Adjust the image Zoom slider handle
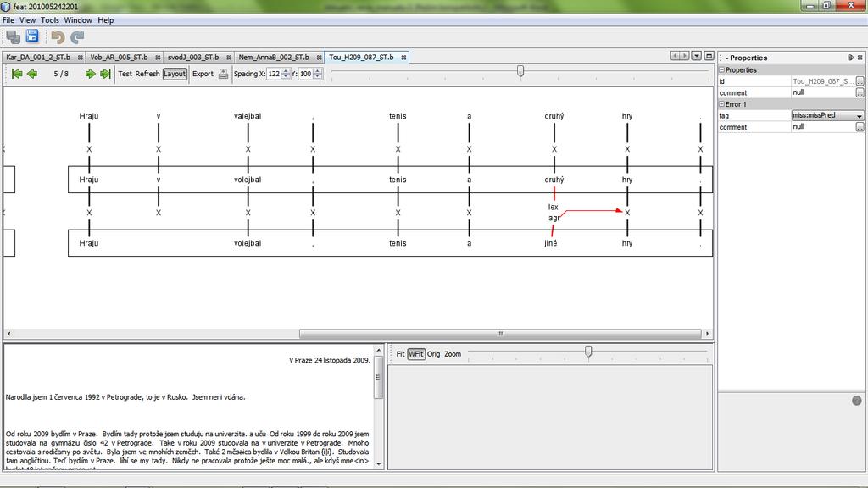The image size is (868, 488). pyautogui.click(x=588, y=352)
